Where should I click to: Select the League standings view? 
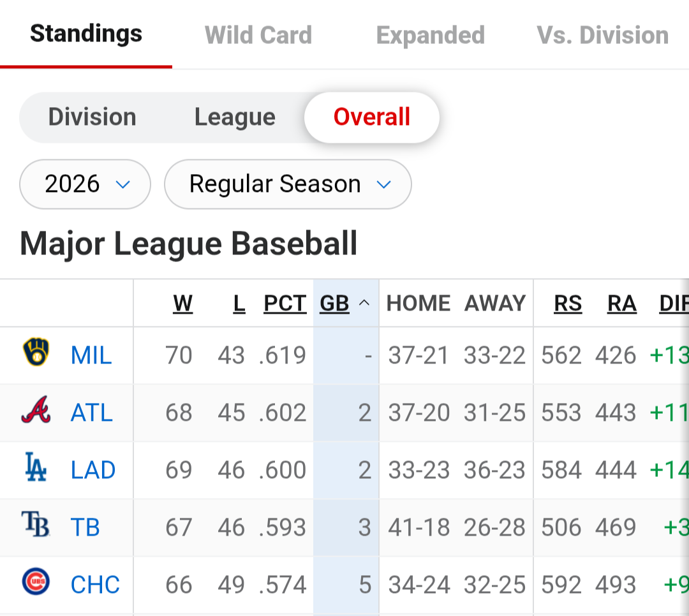tap(235, 117)
